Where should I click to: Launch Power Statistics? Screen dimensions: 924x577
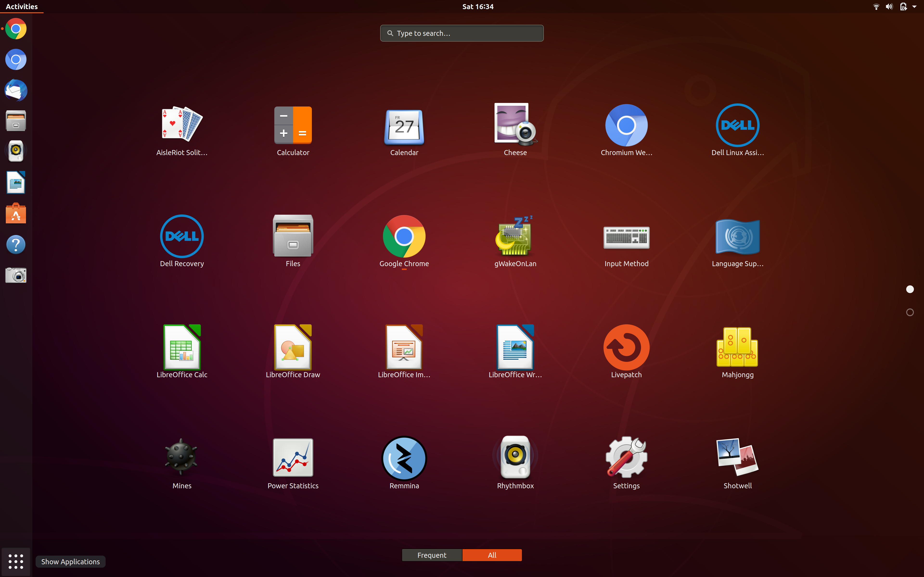pyautogui.click(x=293, y=458)
